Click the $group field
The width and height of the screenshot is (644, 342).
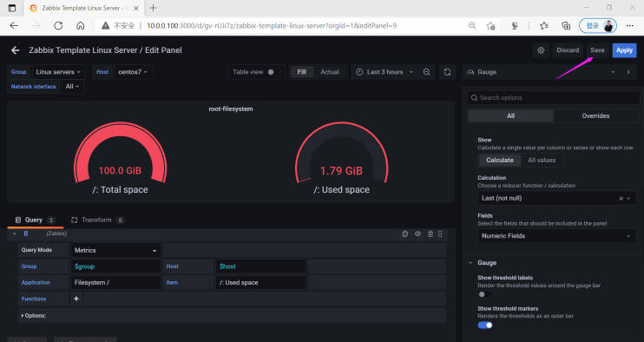coord(115,266)
